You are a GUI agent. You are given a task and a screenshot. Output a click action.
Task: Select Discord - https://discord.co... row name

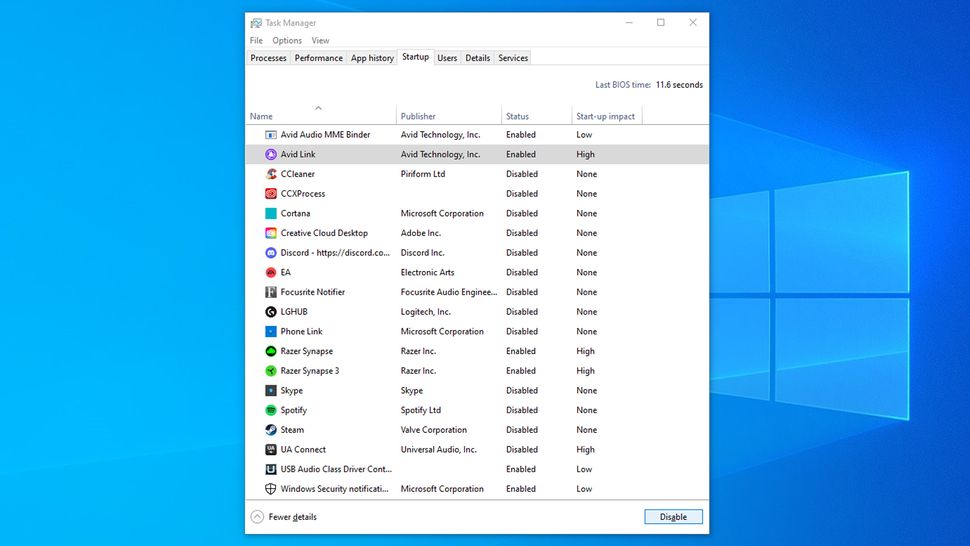(335, 252)
